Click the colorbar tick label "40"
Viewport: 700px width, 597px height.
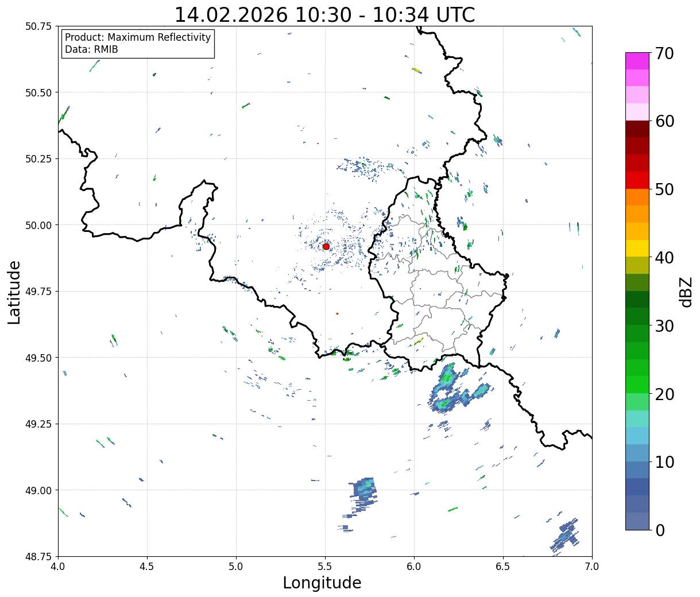664,258
